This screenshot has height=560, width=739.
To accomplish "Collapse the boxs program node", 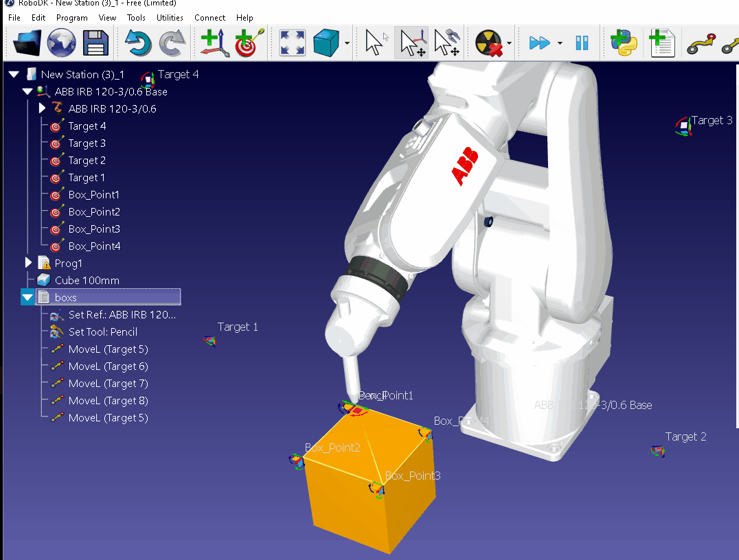I will click(x=27, y=297).
